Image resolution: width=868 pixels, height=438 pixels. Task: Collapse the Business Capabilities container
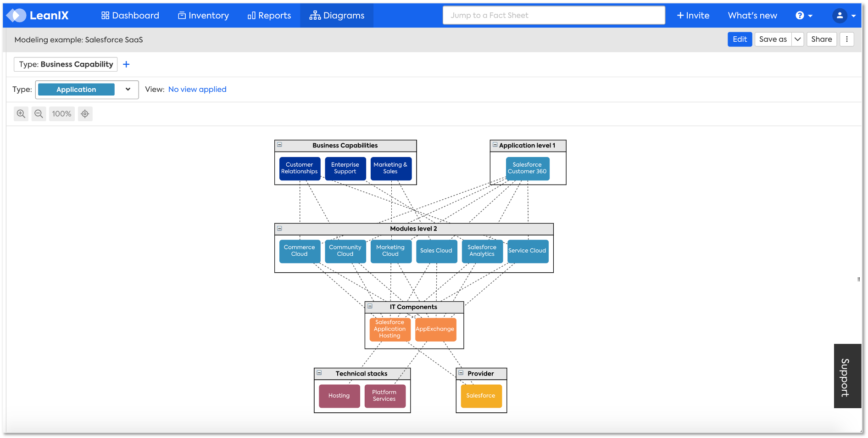[279, 145]
